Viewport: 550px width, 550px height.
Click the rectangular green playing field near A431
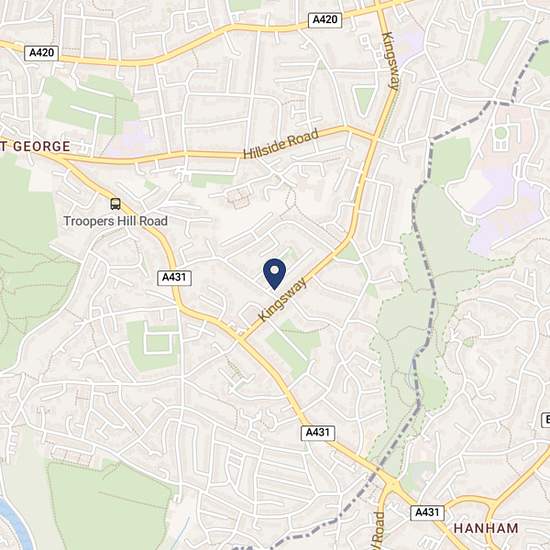153,346
